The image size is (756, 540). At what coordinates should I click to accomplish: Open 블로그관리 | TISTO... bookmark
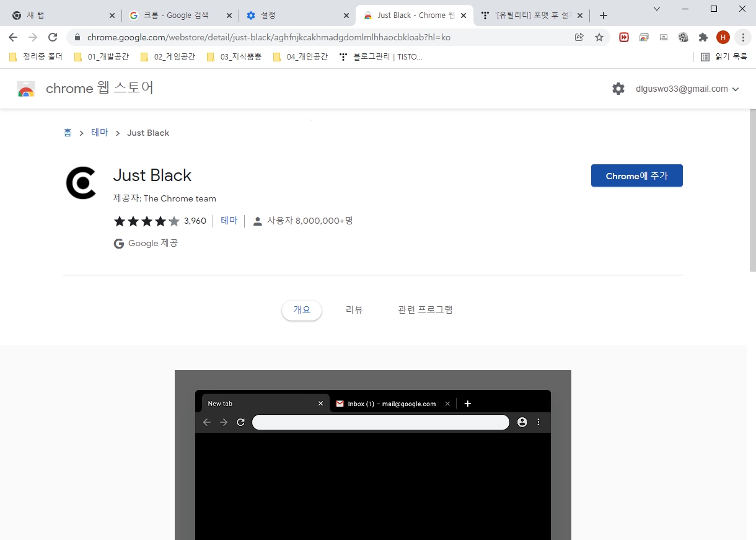tap(380, 57)
